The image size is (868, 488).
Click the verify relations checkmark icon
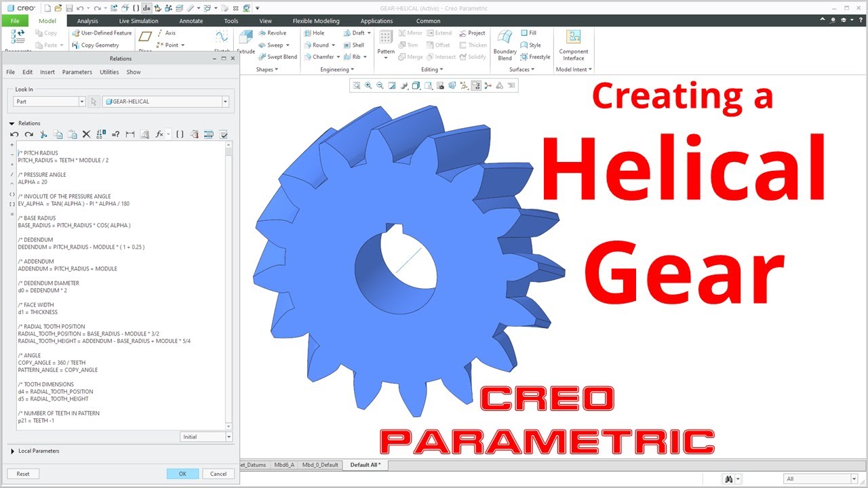pos(224,135)
